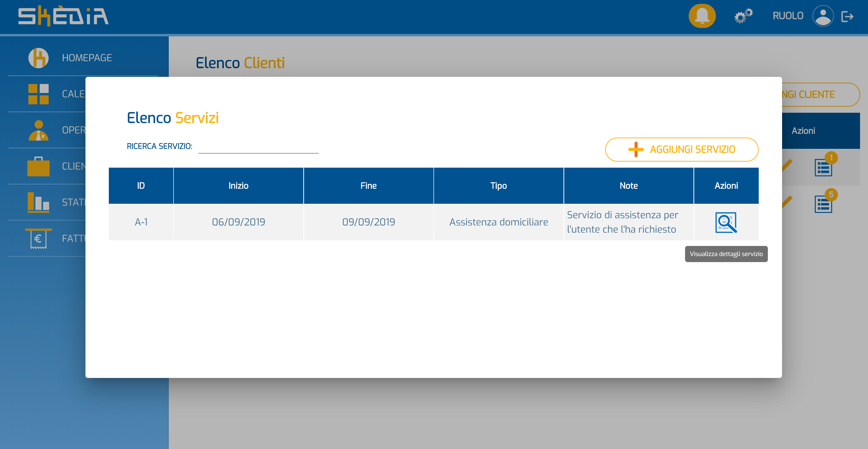Open services list icon with badge 5
This screenshot has height=449, width=868.
coord(823,204)
